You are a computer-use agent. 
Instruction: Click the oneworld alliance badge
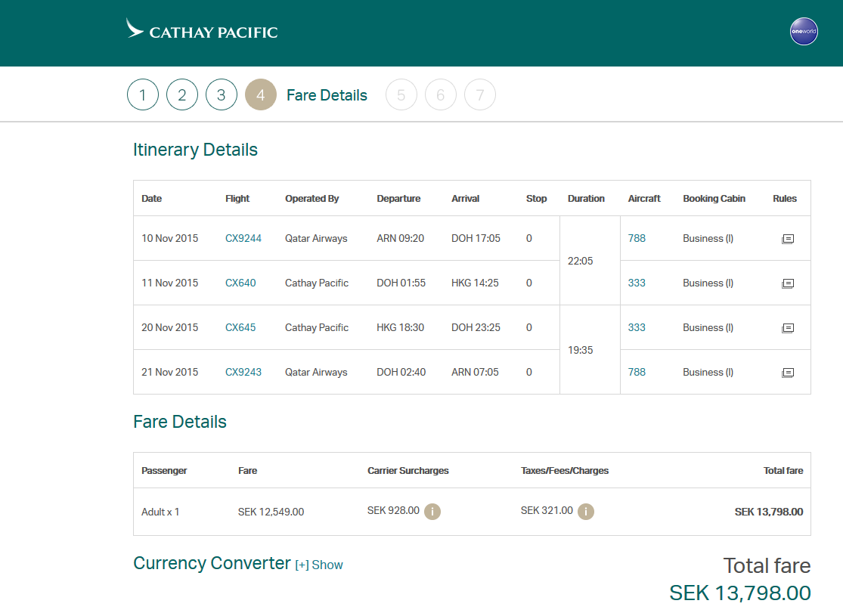(x=804, y=32)
